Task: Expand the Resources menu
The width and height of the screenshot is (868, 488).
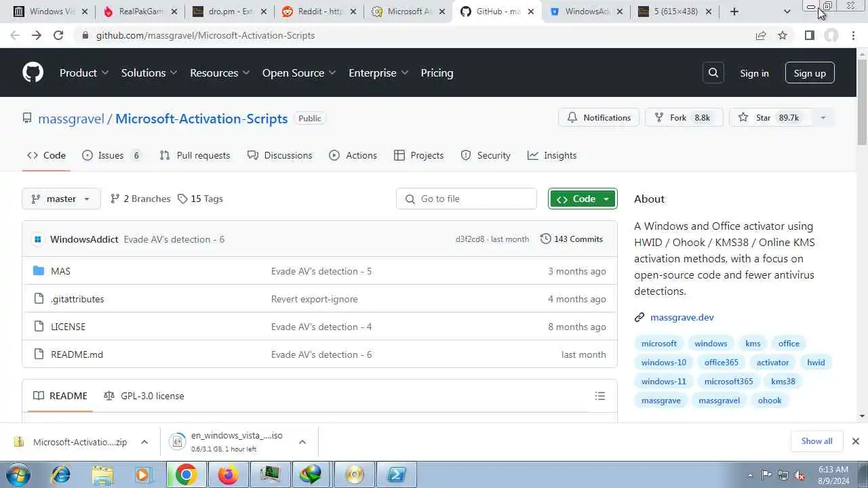Action: point(220,73)
